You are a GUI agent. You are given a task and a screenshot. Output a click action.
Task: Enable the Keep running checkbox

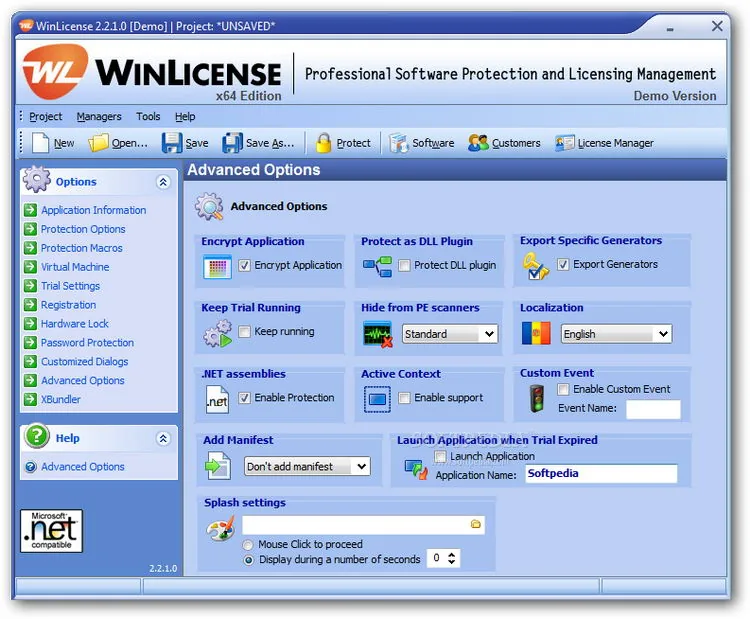(244, 331)
